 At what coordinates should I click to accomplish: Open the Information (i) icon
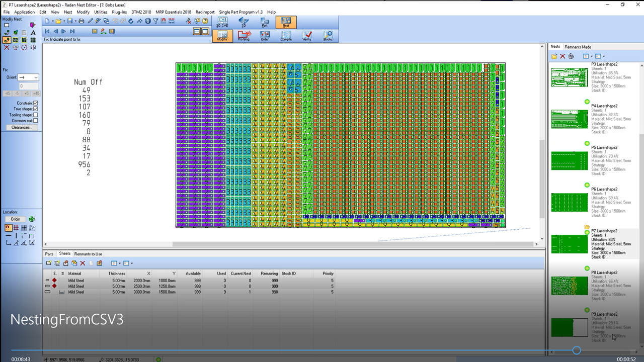148,21
